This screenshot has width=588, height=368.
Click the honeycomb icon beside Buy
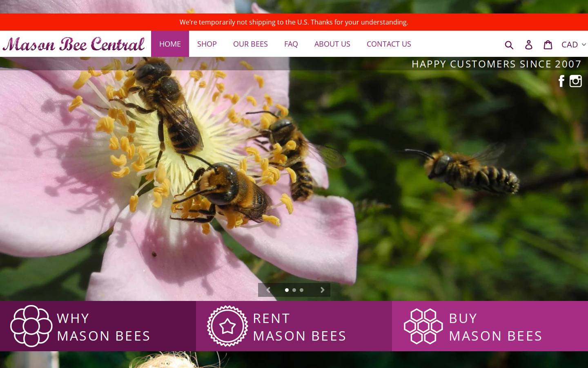click(423, 326)
